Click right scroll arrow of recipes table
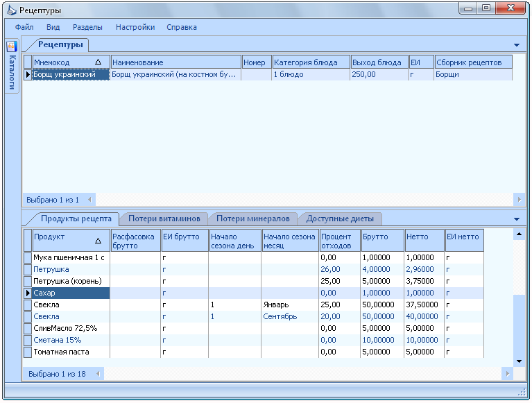The height and width of the screenshot is (403, 532). [x=520, y=200]
